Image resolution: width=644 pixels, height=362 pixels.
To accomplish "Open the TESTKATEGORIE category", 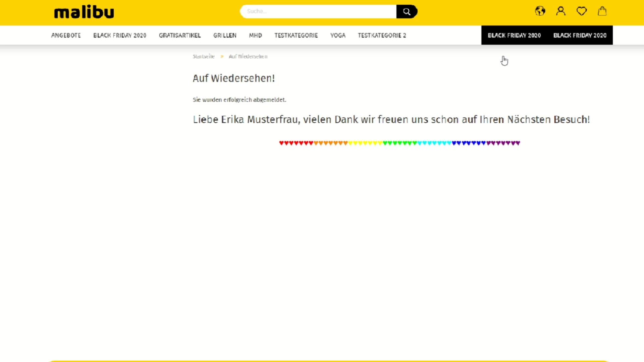I will [x=296, y=35].
